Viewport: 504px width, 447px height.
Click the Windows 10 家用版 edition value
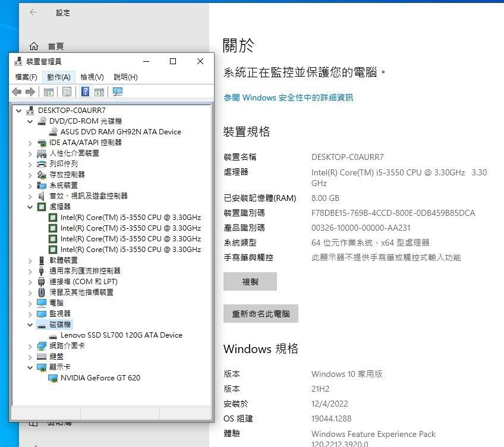pyautogui.click(x=347, y=374)
